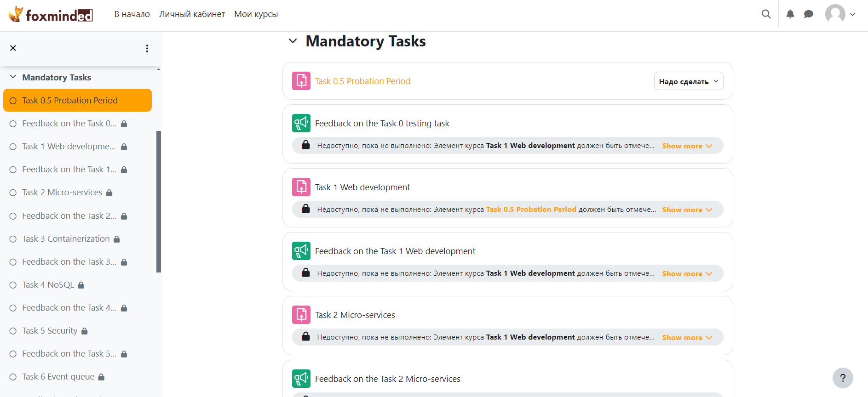Collapse the Mandatory Tasks main section heading
The image size is (868, 397).
[x=293, y=41]
